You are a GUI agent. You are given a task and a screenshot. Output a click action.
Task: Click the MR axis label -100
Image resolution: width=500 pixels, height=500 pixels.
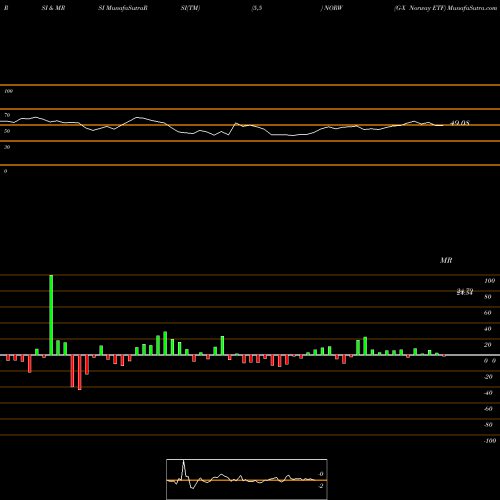(x=490, y=441)
